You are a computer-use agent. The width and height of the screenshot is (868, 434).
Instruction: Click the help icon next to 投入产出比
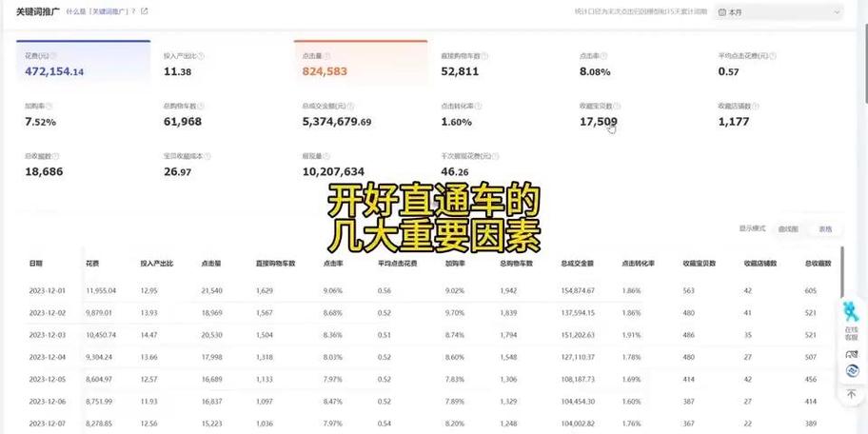click(x=201, y=56)
